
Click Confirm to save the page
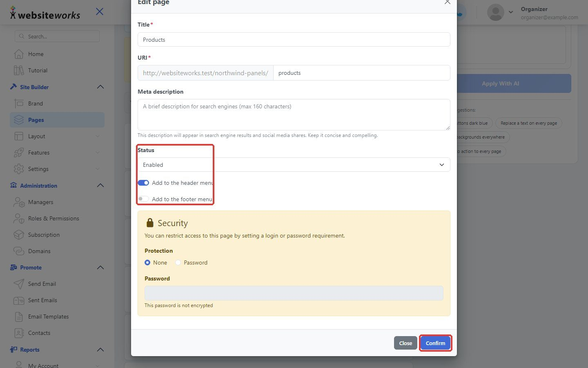tap(435, 343)
